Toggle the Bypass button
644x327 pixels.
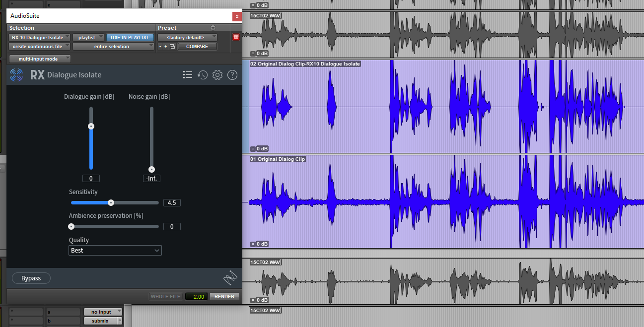coord(31,278)
